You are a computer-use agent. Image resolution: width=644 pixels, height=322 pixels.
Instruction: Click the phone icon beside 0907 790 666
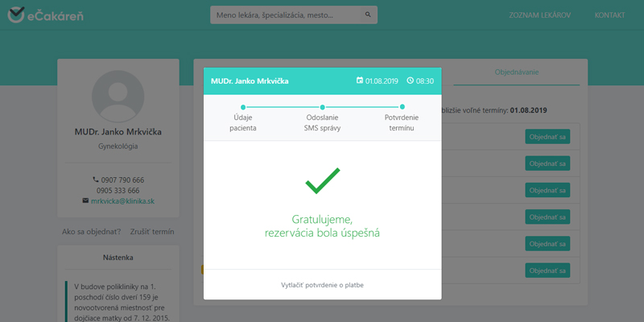point(96,179)
